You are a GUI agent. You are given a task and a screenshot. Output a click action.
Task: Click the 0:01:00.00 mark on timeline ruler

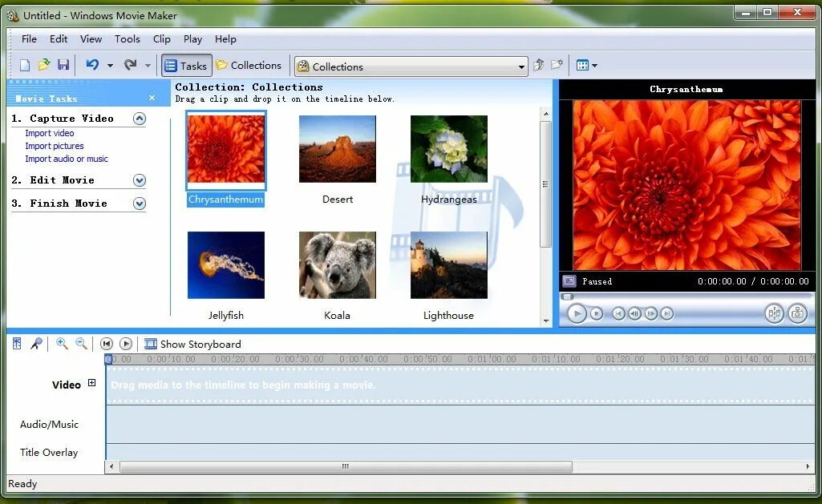click(x=492, y=360)
